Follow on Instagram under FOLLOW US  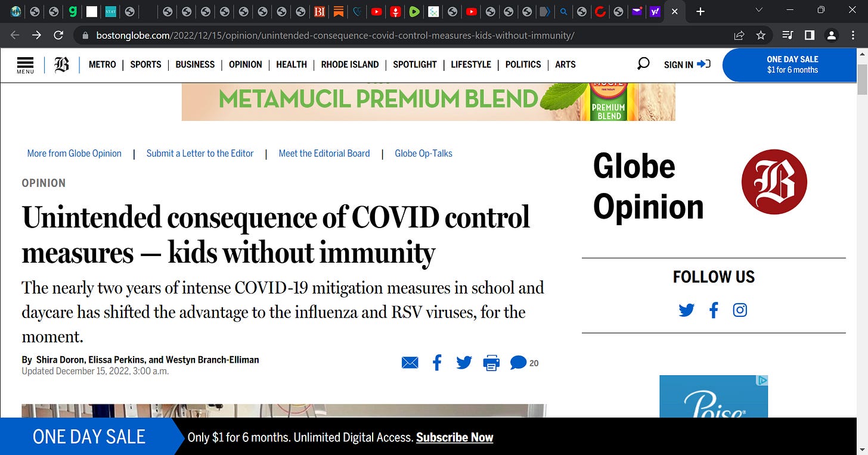click(x=740, y=310)
